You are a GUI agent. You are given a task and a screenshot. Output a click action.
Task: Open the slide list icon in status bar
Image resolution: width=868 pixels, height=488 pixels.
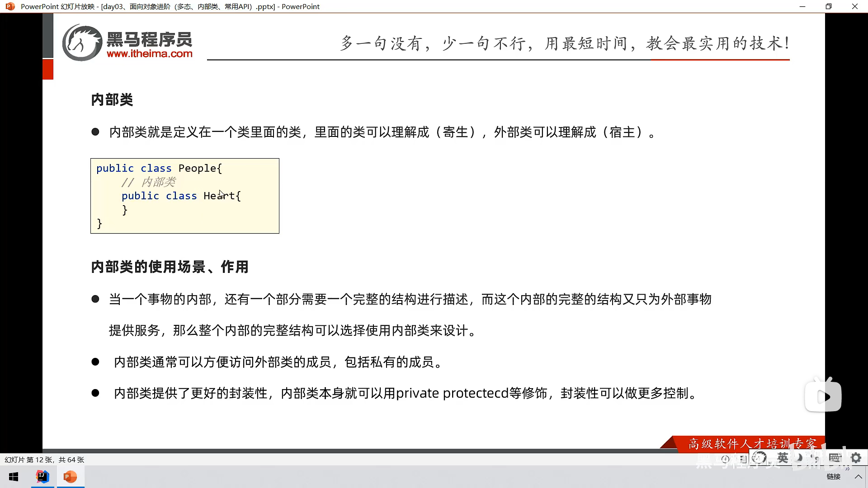[743, 459]
